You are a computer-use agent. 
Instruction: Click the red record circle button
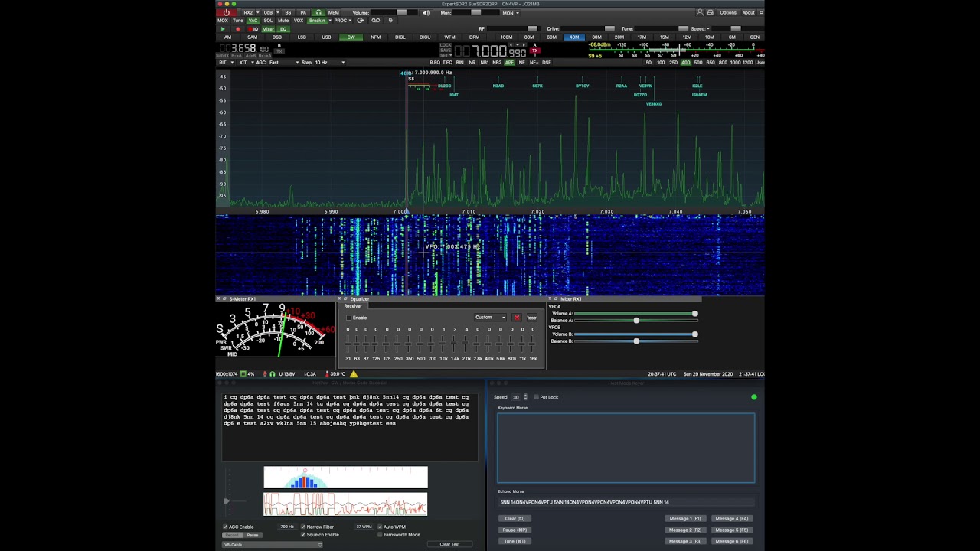tap(238, 29)
